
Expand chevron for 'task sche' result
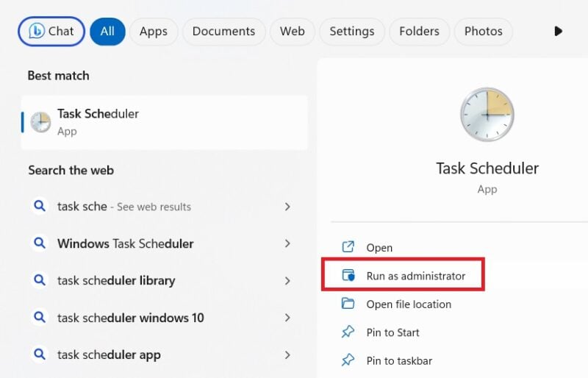pos(287,207)
